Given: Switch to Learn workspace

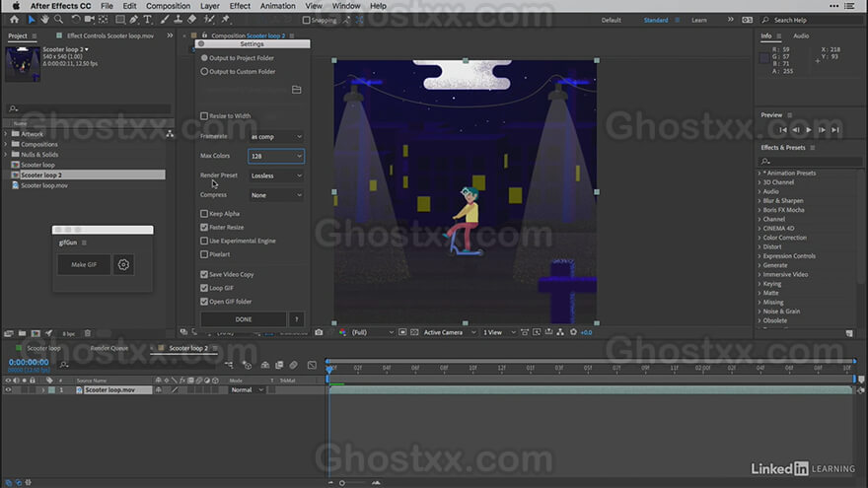Looking at the screenshot, I should 699,20.
